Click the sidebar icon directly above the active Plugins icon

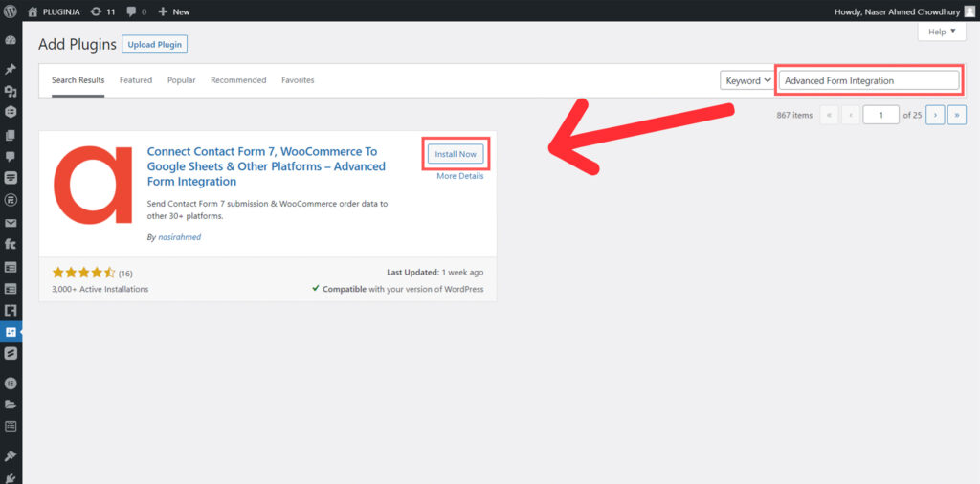point(10,310)
